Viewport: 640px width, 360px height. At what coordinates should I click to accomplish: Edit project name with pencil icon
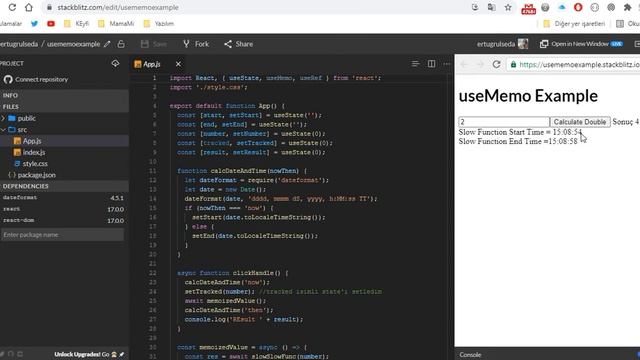pyautogui.click(x=107, y=44)
